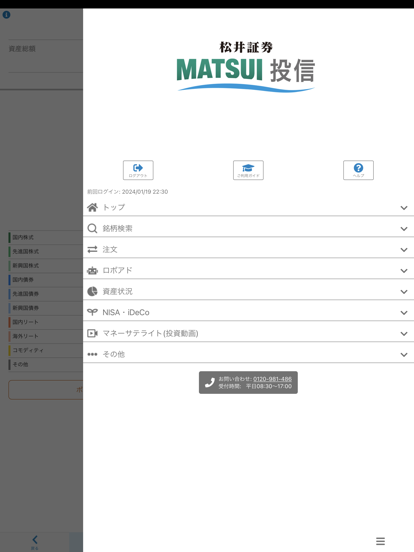
Task: Tap the robot icon beside ロボアド
Action: coord(92,270)
